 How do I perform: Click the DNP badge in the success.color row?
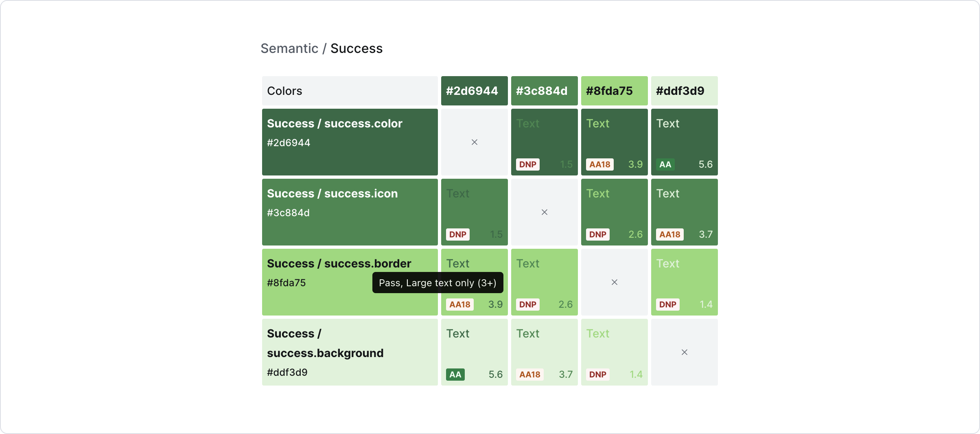tap(527, 164)
